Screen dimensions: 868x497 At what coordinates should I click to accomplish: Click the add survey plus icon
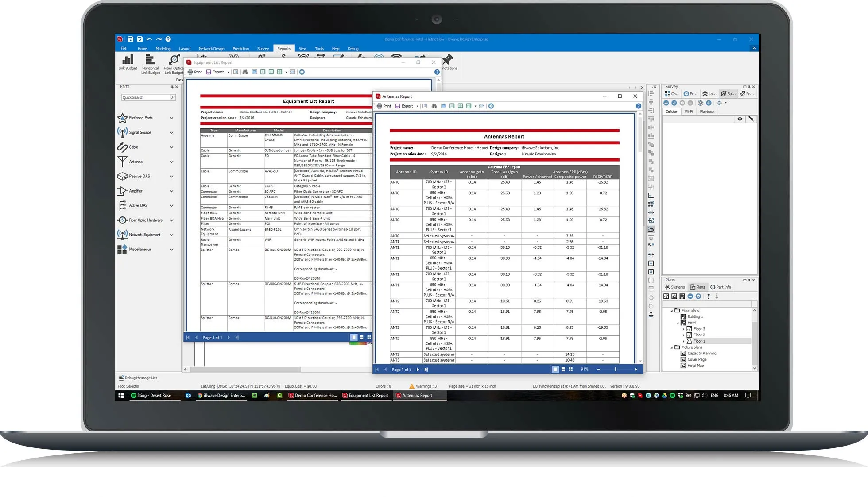point(709,103)
